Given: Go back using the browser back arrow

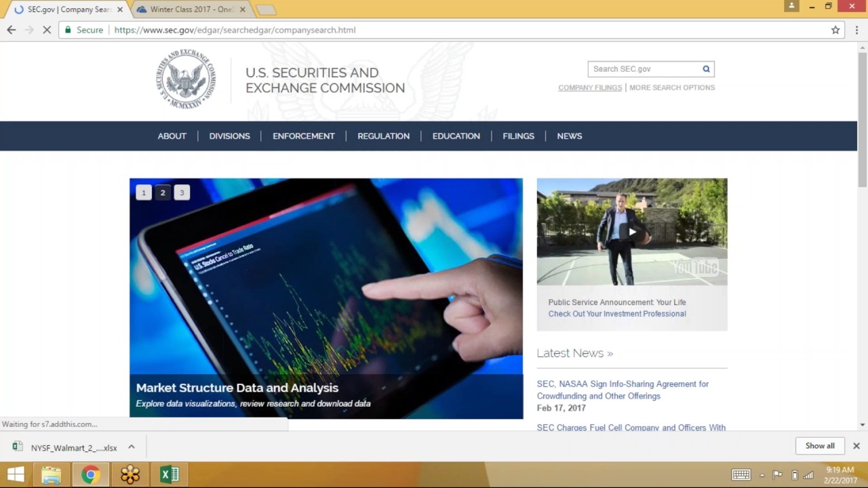Looking at the screenshot, I should (x=11, y=30).
